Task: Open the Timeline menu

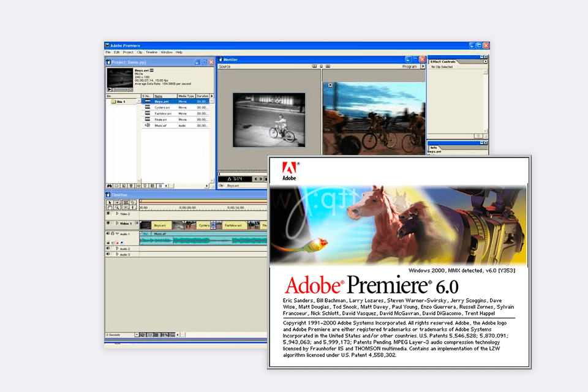Action: pos(152,52)
